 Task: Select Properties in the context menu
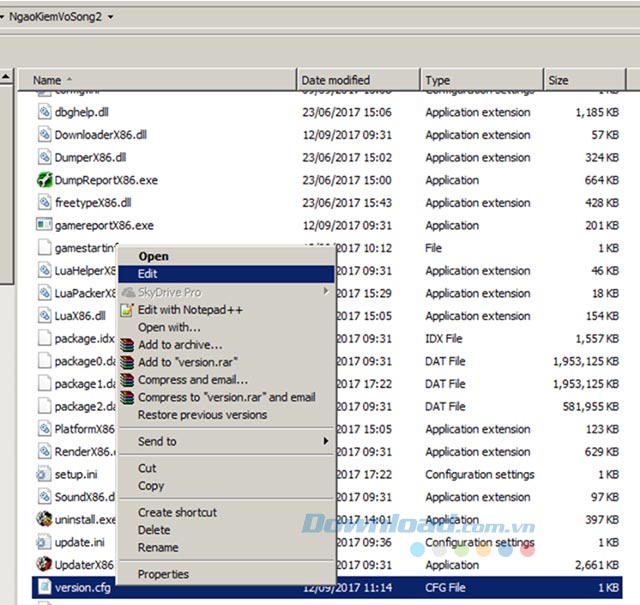point(163,574)
